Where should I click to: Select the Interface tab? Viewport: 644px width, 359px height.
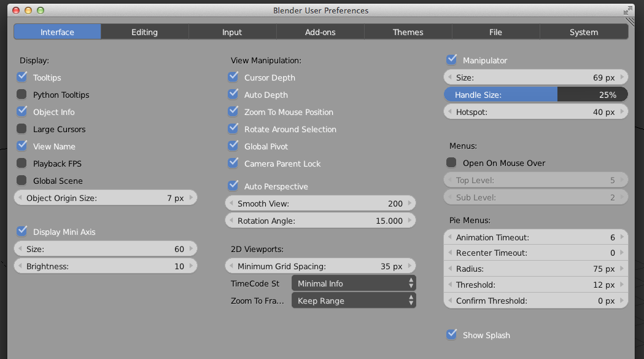pos(57,32)
